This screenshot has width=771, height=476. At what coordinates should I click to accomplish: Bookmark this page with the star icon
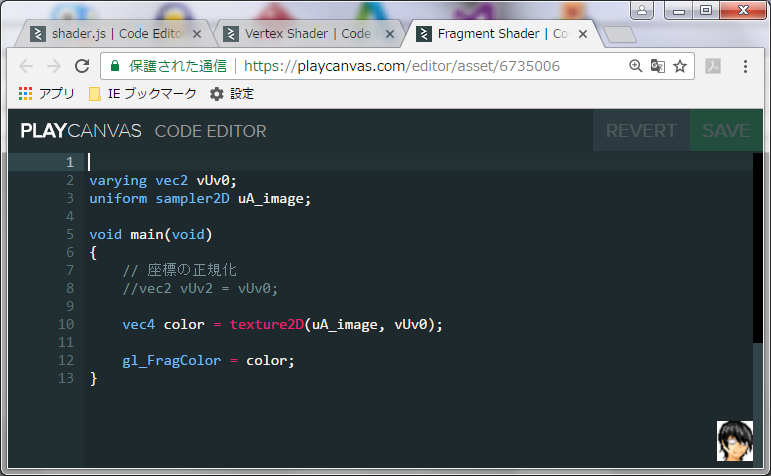pyautogui.click(x=680, y=66)
